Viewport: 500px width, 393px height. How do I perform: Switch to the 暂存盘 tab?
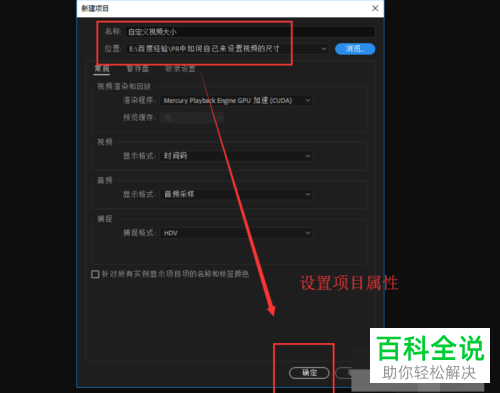click(138, 69)
